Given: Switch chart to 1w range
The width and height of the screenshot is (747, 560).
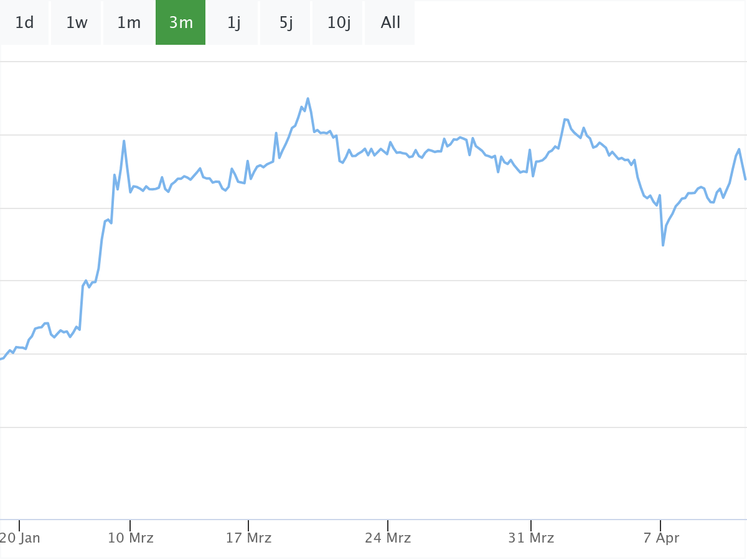Looking at the screenshot, I should click(77, 23).
